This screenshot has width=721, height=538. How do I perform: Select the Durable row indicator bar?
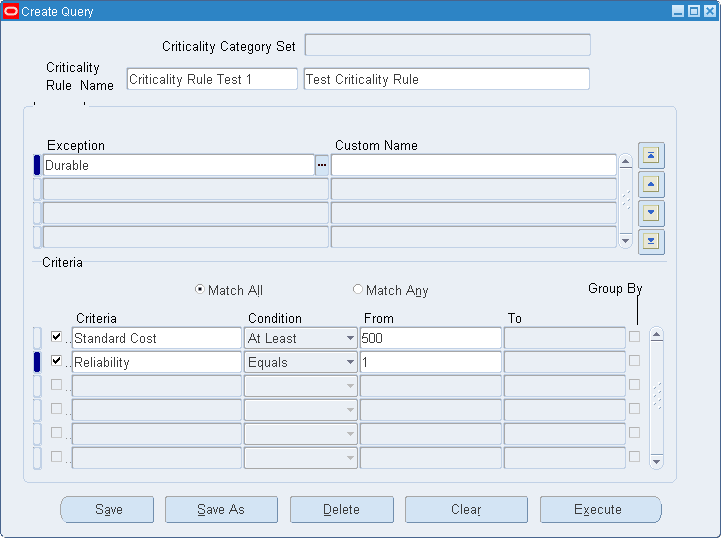[37, 165]
